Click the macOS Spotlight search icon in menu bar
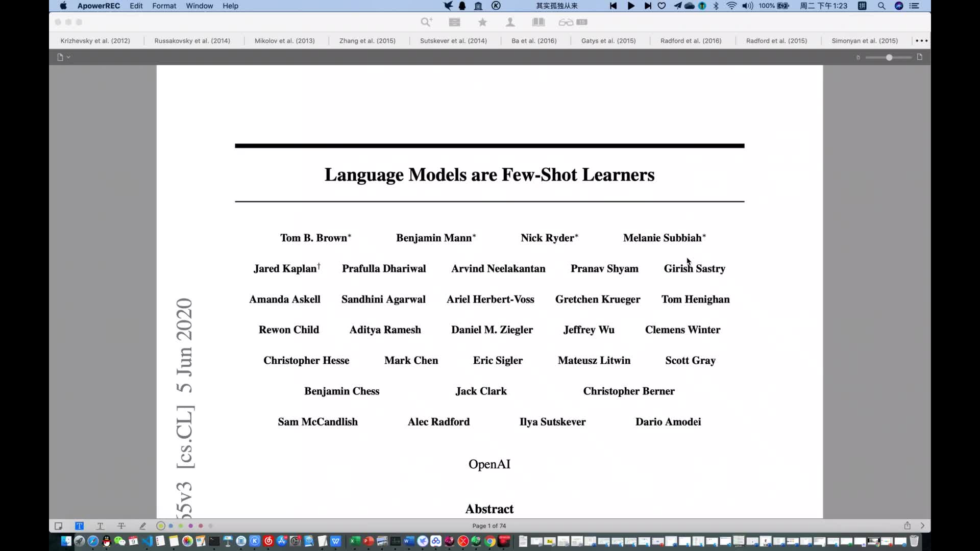 click(881, 6)
